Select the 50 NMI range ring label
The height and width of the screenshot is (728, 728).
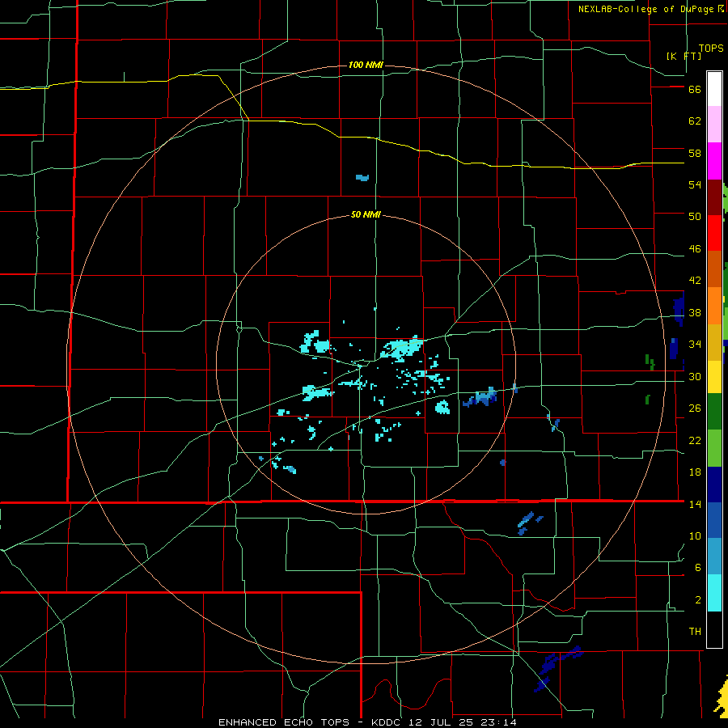(x=366, y=214)
